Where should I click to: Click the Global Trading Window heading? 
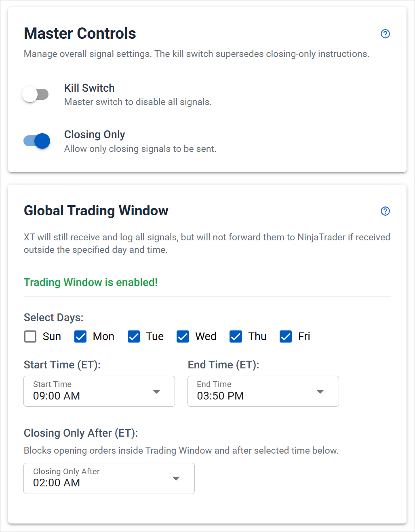[96, 210]
